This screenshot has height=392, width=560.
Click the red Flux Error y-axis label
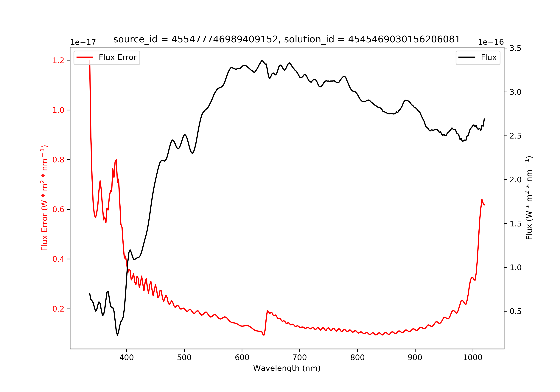click(44, 198)
